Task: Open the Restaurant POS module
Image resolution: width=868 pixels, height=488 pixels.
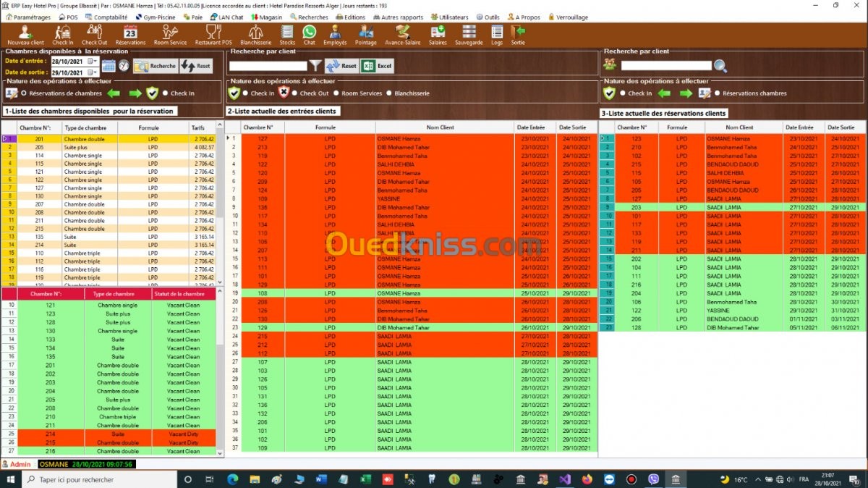Action: (213, 34)
